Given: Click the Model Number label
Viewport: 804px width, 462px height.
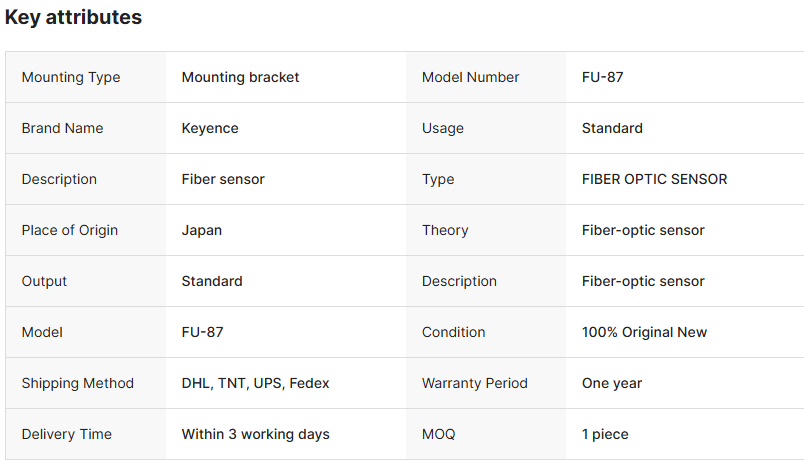Looking at the screenshot, I should (x=470, y=77).
